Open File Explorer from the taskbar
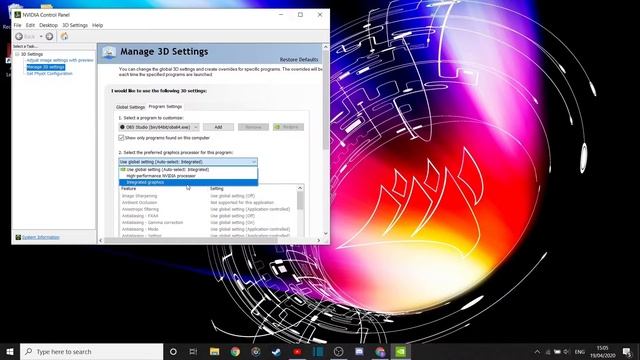This screenshot has width=640, height=360. [214, 351]
